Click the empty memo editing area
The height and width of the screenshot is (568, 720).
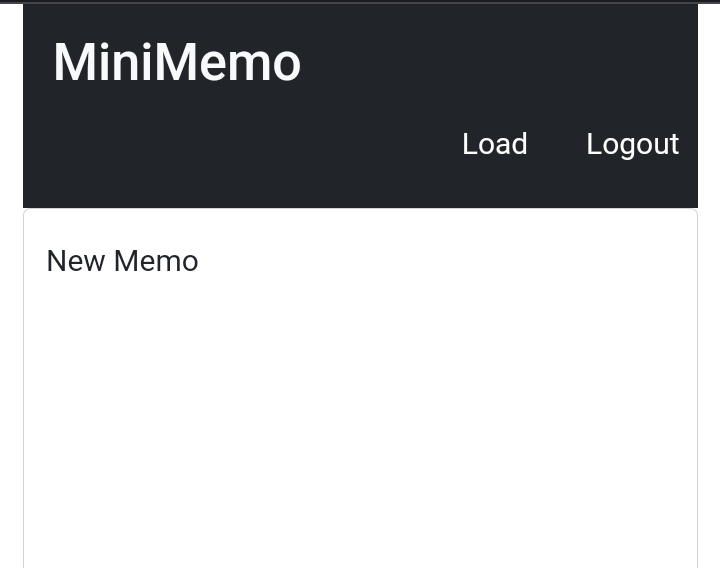(360, 420)
